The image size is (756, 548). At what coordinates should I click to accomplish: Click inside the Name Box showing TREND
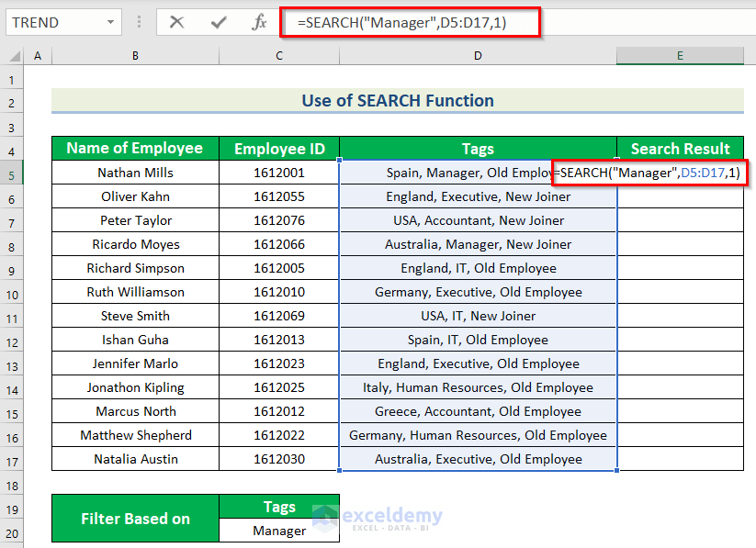coord(51,22)
